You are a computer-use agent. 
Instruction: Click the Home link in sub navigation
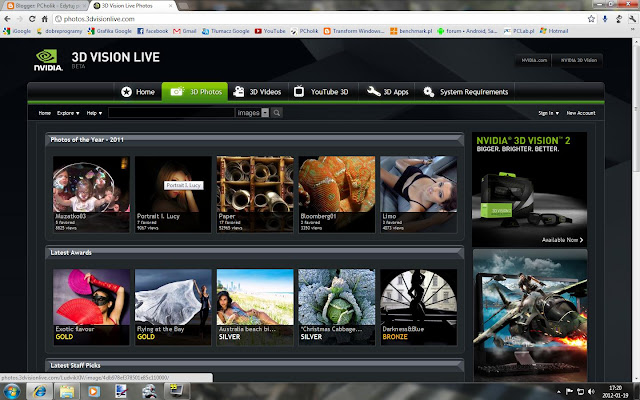tap(44, 113)
